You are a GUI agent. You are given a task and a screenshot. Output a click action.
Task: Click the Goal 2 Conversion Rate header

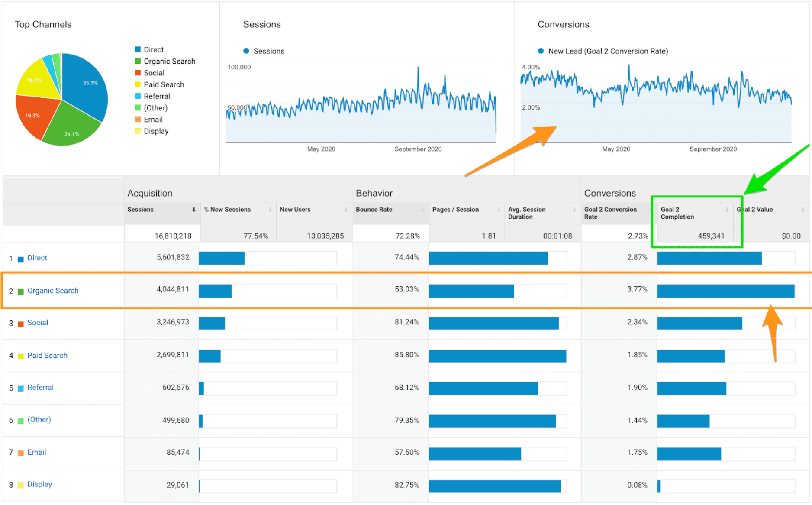click(610, 213)
